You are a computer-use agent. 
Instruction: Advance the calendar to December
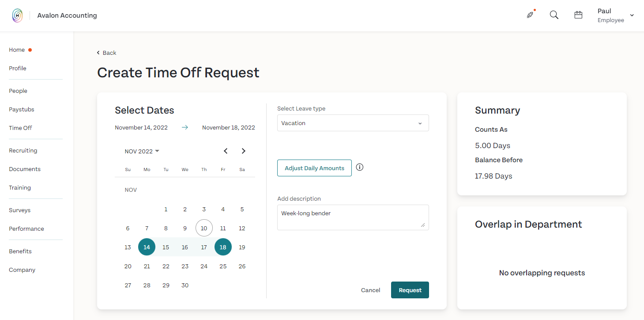tap(243, 151)
